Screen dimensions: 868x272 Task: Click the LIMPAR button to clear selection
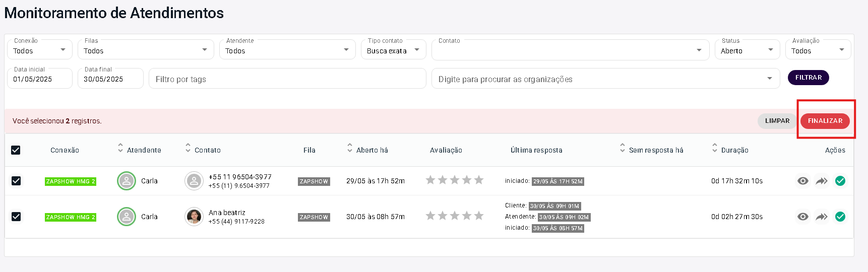[x=777, y=121]
